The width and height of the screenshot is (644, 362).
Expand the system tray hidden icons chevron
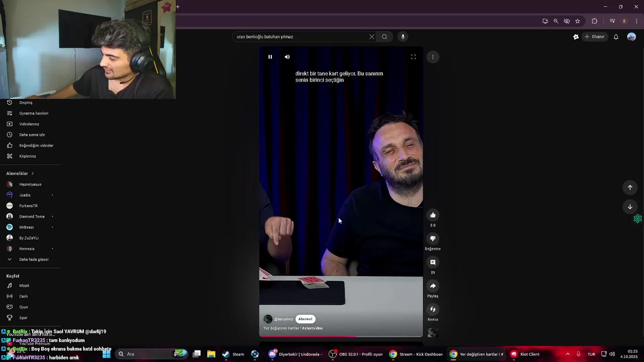[x=568, y=354]
